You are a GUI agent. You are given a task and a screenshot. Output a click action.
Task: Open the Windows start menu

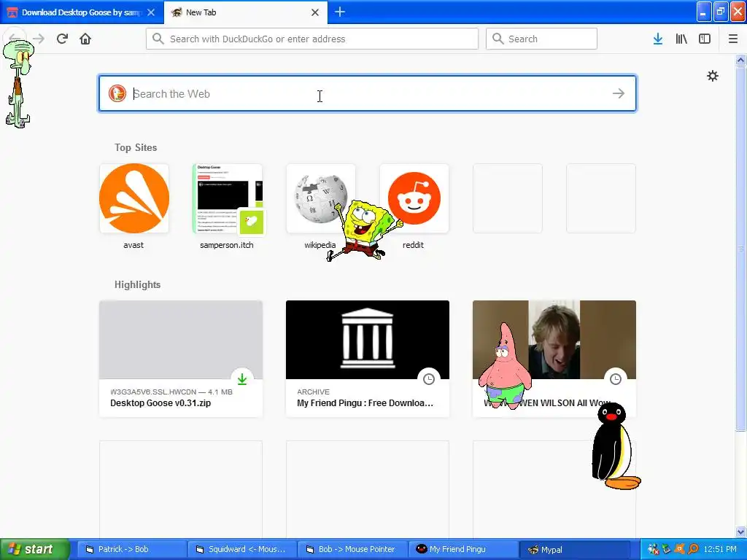34,549
